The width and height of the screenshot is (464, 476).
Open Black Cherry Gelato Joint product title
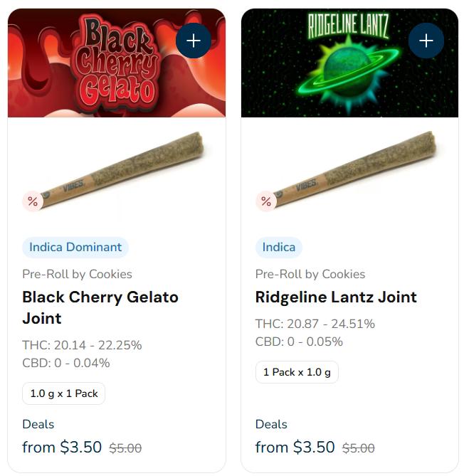pos(100,307)
